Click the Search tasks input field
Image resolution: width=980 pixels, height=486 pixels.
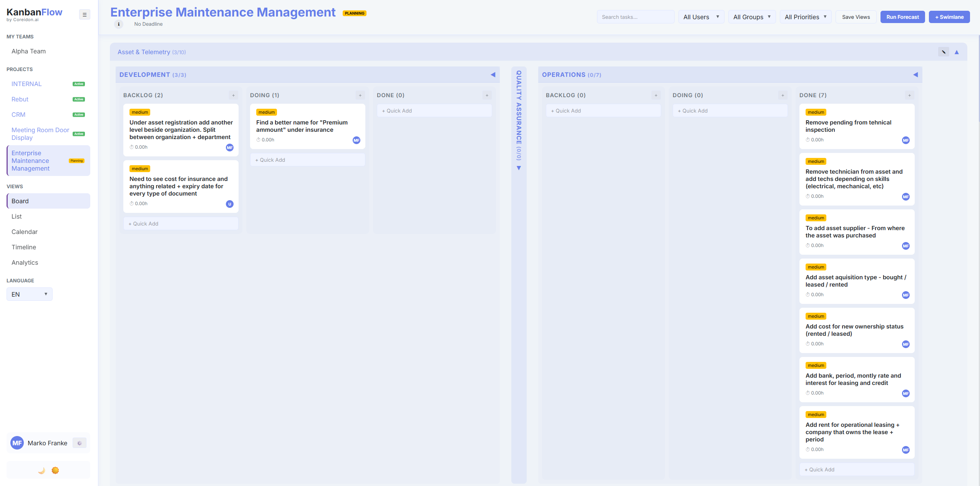[x=635, y=17]
